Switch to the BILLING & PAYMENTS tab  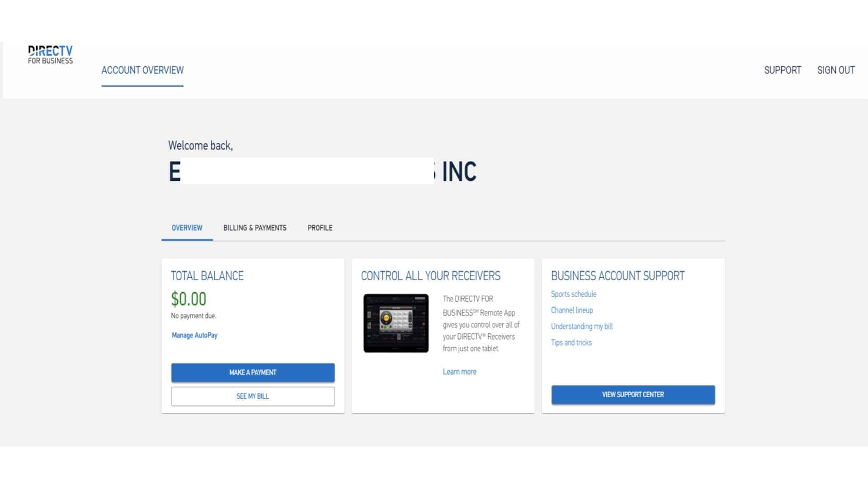255,228
